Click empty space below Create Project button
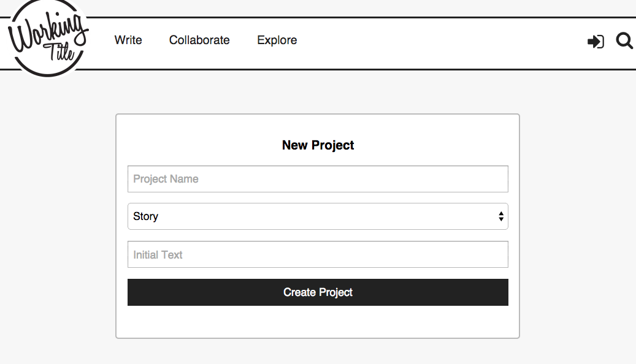636x364 pixels. (318, 322)
